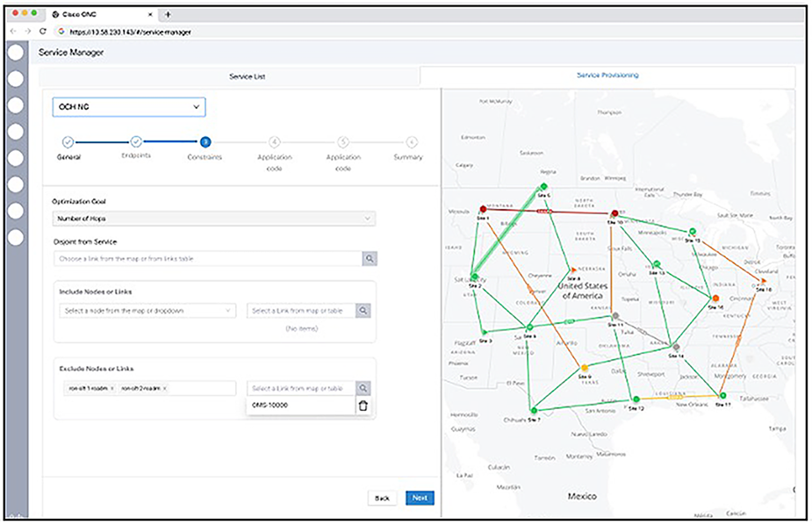
Task: Switch to the Service Provisioning tab
Action: [x=607, y=76]
